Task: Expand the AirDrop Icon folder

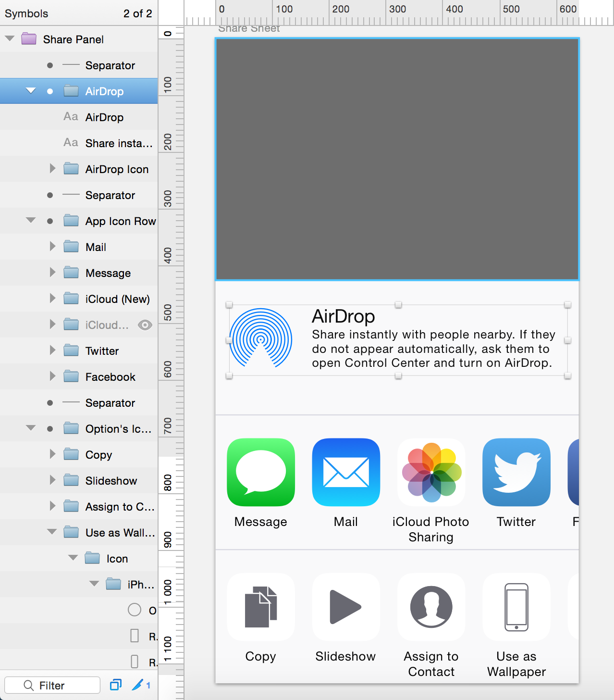Action: (52, 169)
